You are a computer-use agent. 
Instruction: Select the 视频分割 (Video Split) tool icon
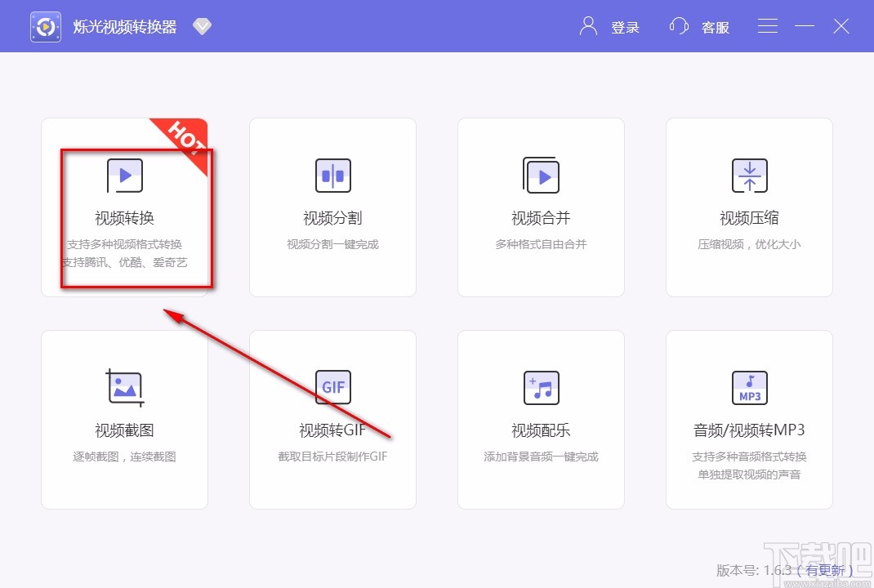[332, 175]
